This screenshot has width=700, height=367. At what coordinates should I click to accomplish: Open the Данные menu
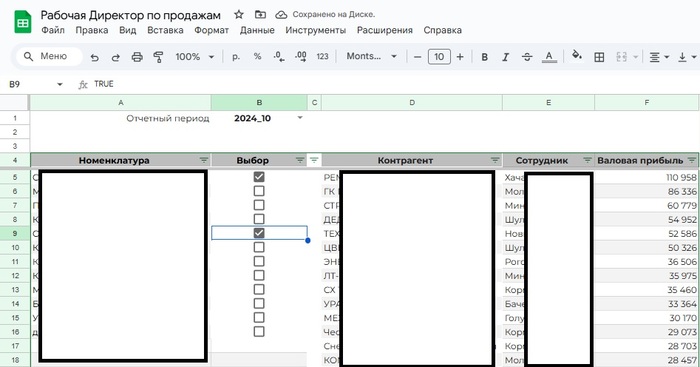coord(257,30)
